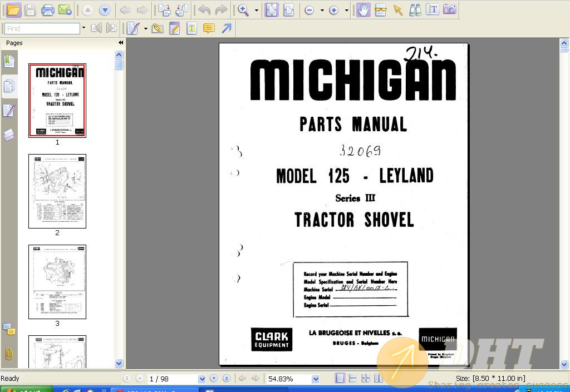Screen dimensions: 570x392
Task: Go to next view with the right arrow icon
Action: click(x=142, y=10)
